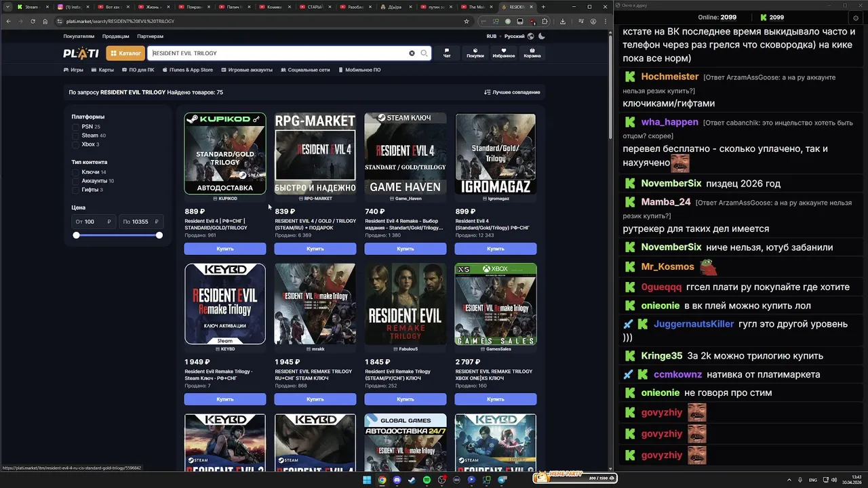Open the RUB currency selector
This screenshot has height=488, width=868.
pyautogui.click(x=492, y=36)
